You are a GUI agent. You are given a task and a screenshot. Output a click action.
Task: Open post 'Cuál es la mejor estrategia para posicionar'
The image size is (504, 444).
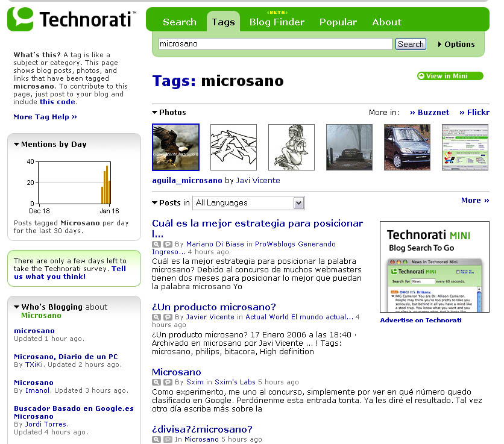[257, 228]
